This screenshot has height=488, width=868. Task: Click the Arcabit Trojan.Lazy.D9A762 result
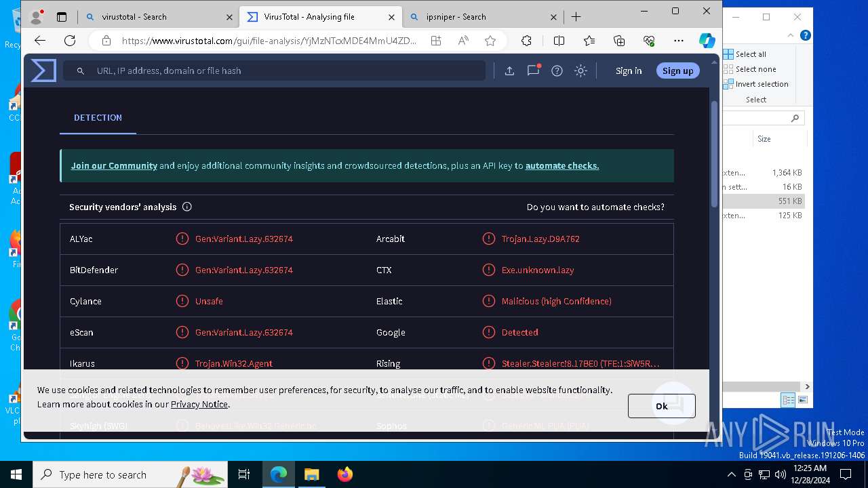pyautogui.click(x=540, y=239)
